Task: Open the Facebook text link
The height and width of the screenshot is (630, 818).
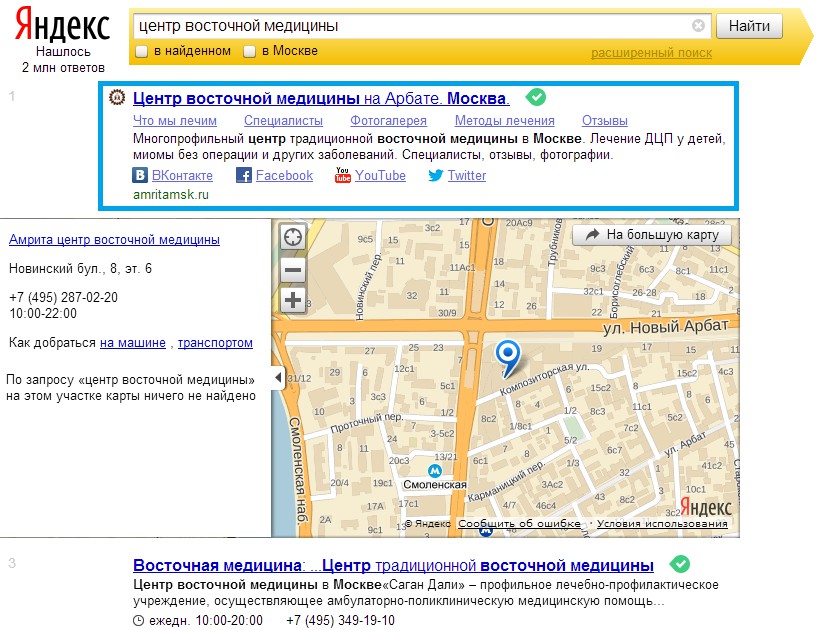Action: pyautogui.click(x=284, y=176)
